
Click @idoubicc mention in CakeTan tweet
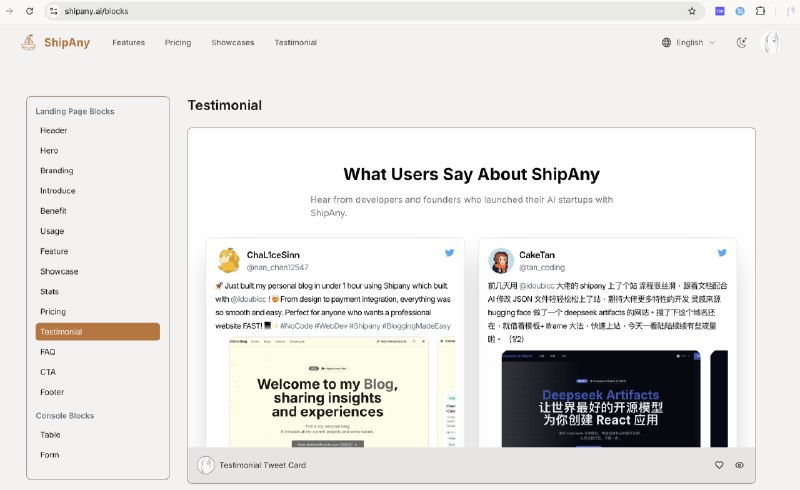point(537,286)
